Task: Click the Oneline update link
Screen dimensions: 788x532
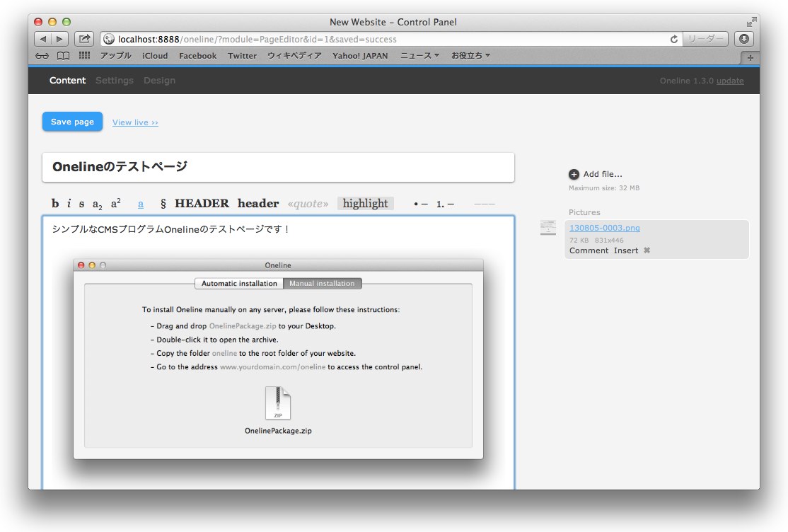Action: pos(730,81)
